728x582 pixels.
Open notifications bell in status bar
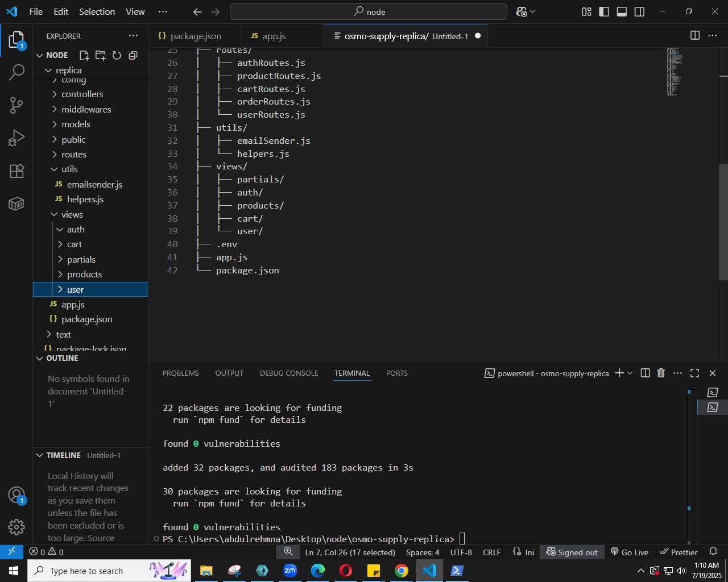713,552
